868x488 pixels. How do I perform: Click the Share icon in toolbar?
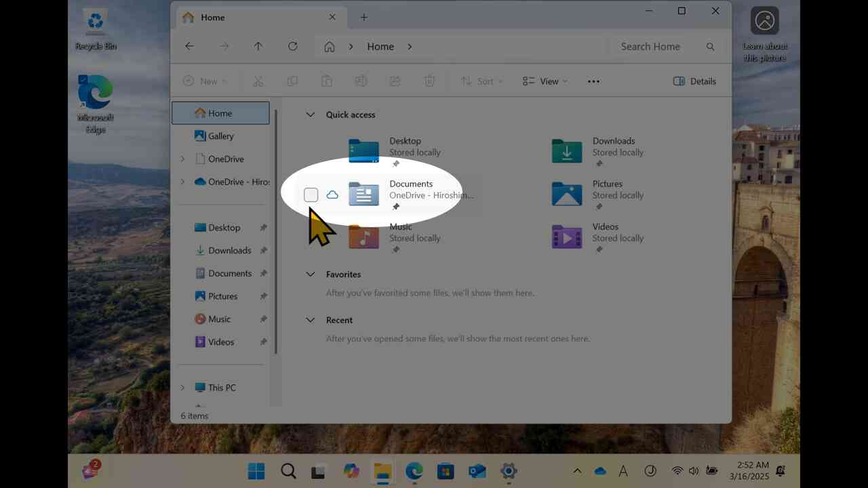pyautogui.click(x=395, y=81)
